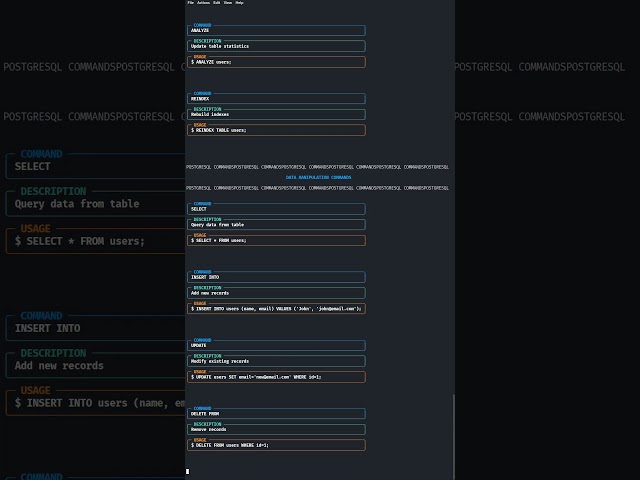Open the Actions menu
The image size is (640, 480).
coord(203,2)
